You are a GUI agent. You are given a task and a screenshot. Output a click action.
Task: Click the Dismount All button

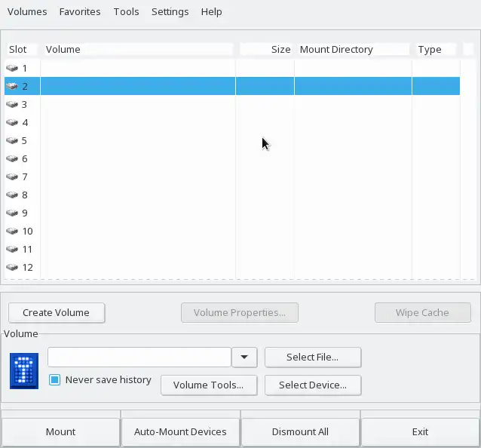[x=300, y=432]
